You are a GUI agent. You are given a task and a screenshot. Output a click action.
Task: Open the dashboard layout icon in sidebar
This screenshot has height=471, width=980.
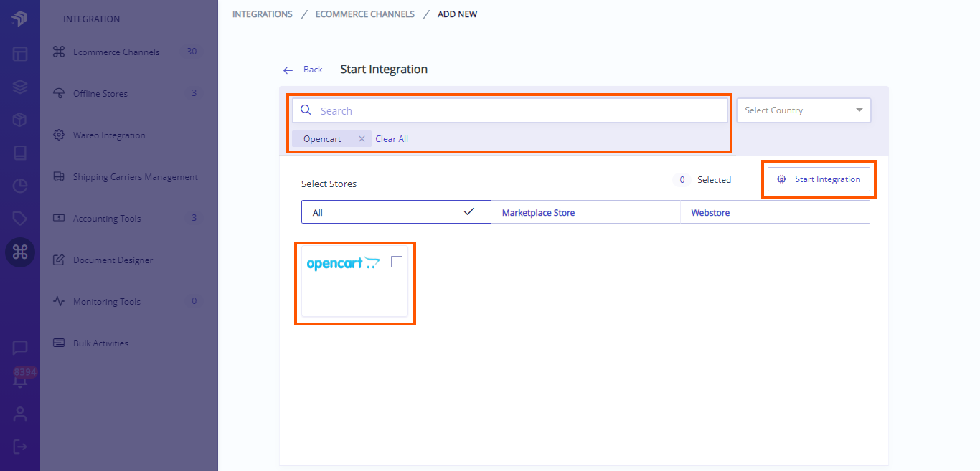click(x=19, y=53)
